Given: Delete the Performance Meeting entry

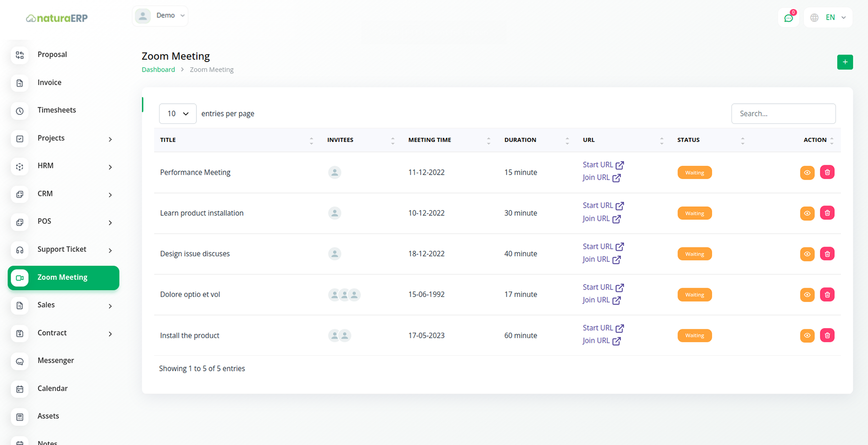Looking at the screenshot, I should (827, 172).
